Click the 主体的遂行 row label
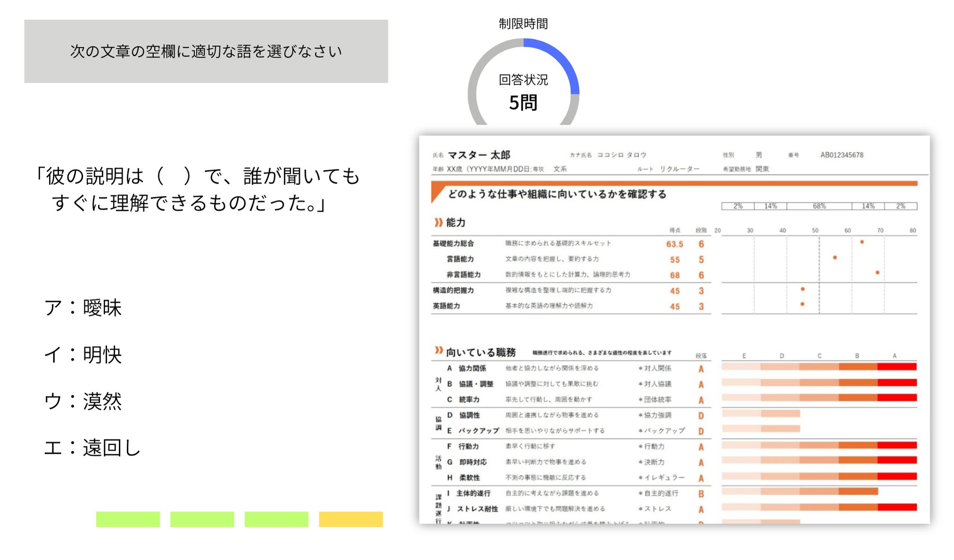954x560 pixels. [x=473, y=493]
